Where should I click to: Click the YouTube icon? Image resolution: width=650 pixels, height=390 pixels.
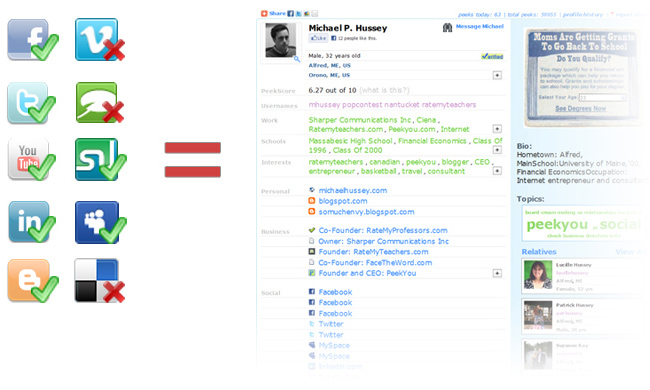pos(32,160)
